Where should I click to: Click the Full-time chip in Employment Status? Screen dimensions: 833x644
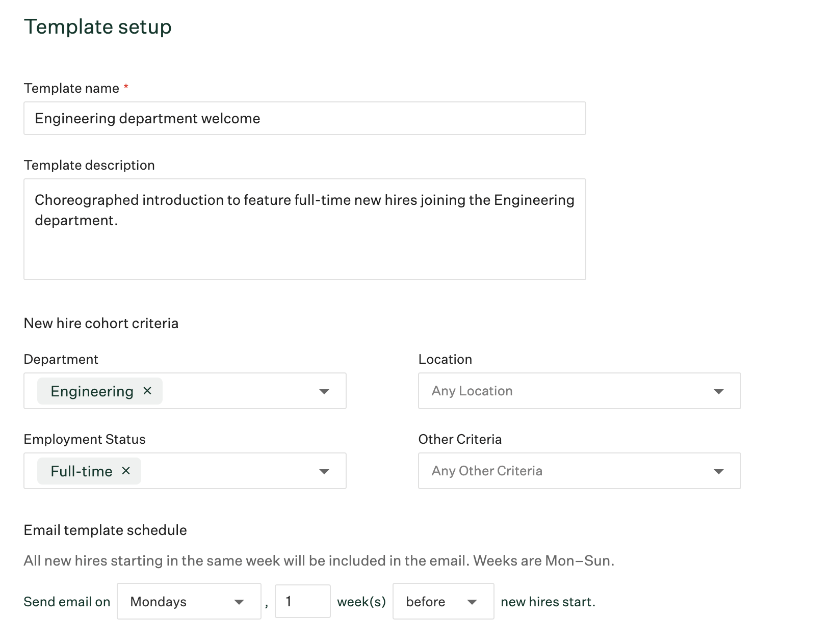(x=82, y=471)
